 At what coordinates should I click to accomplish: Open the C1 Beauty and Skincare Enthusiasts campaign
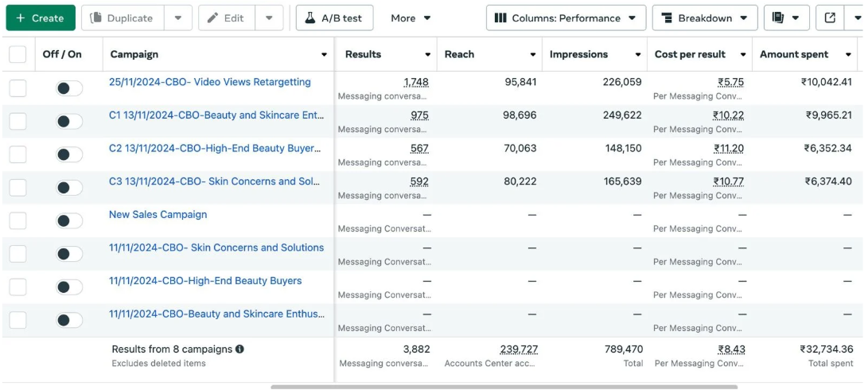click(x=216, y=115)
